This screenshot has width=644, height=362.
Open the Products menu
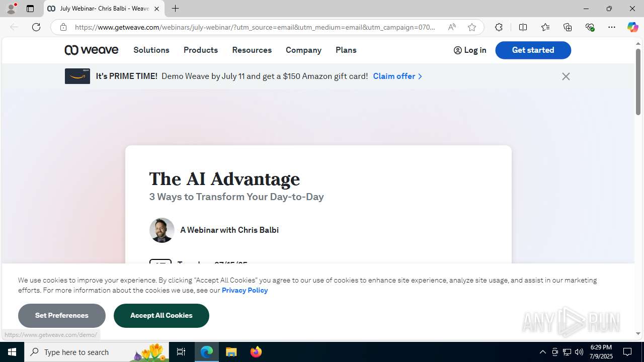pos(201,50)
